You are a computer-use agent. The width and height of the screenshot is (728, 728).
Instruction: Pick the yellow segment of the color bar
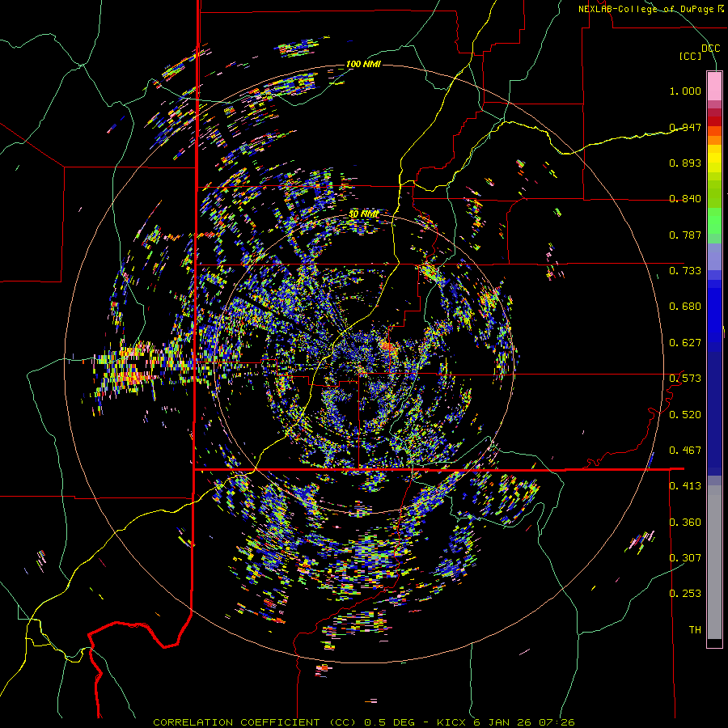(x=714, y=159)
